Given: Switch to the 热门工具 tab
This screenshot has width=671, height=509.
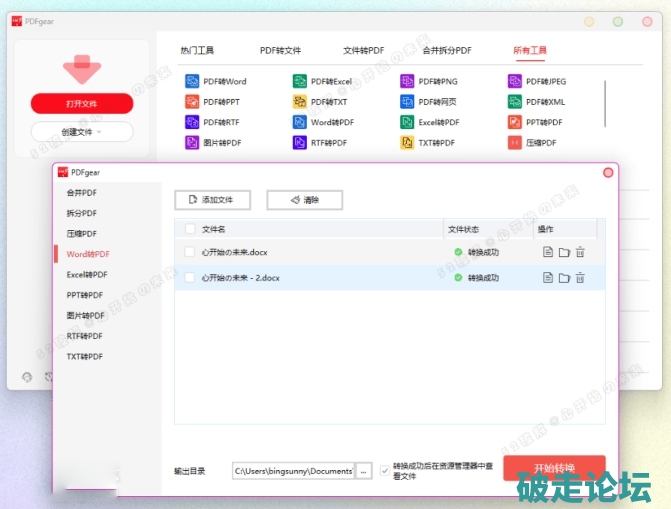Looking at the screenshot, I should click(x=197, y=50).
